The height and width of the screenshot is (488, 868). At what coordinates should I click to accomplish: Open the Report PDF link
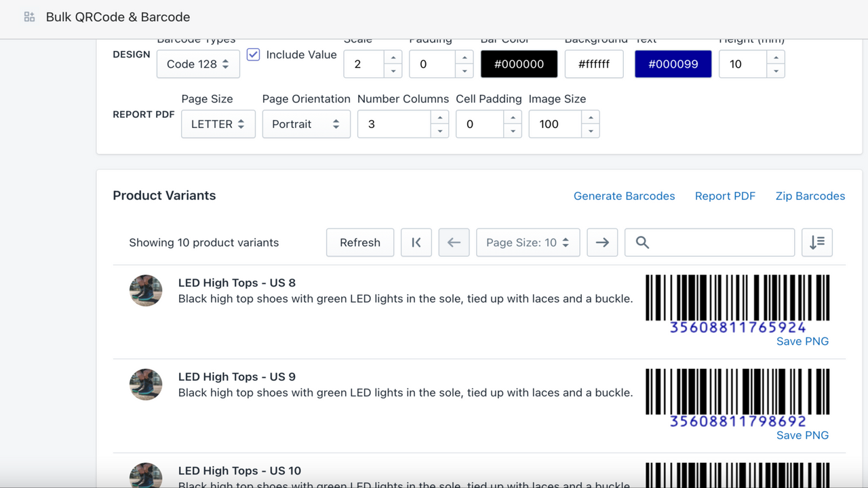tap(725, 196)
